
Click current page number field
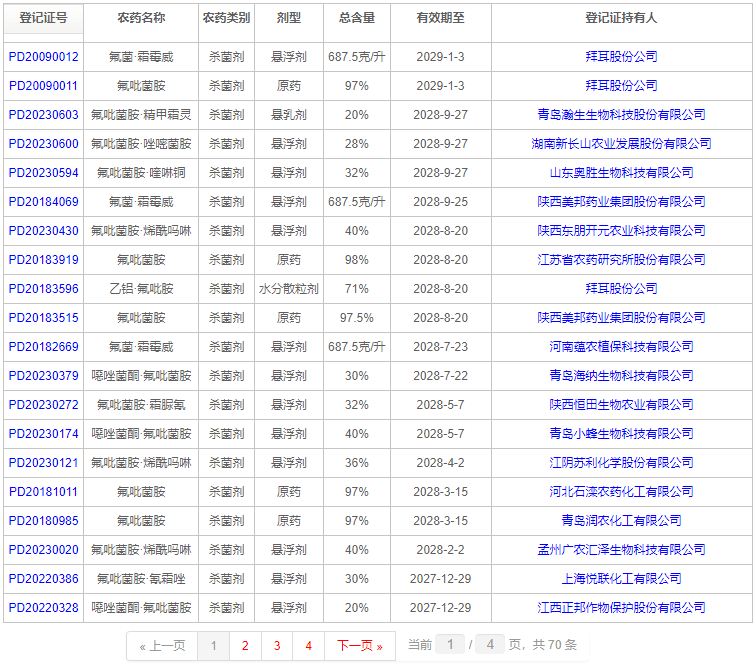(x=450, y=644)
